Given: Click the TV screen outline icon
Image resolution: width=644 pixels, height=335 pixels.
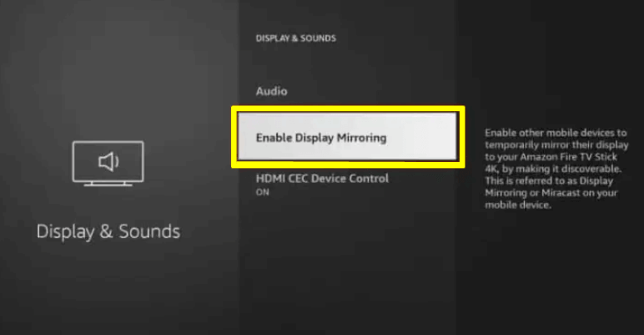Looking at the screenshot, I should click(x=108, y=161).
